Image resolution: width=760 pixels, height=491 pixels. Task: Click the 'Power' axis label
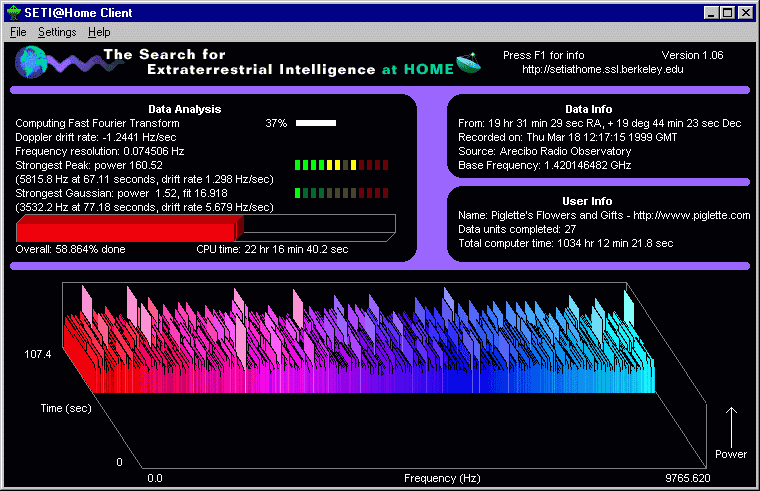(x=731, y=454)
